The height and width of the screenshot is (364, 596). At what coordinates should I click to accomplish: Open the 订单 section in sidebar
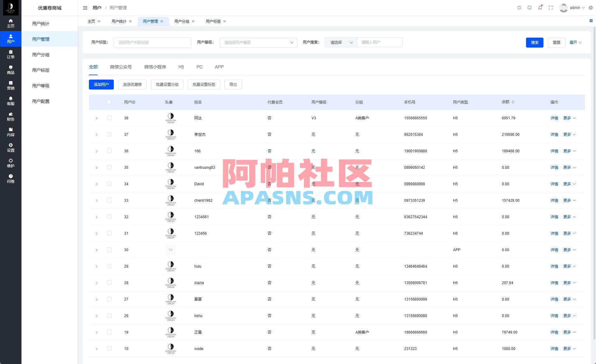pyautogui.click(x=11, y=54)
